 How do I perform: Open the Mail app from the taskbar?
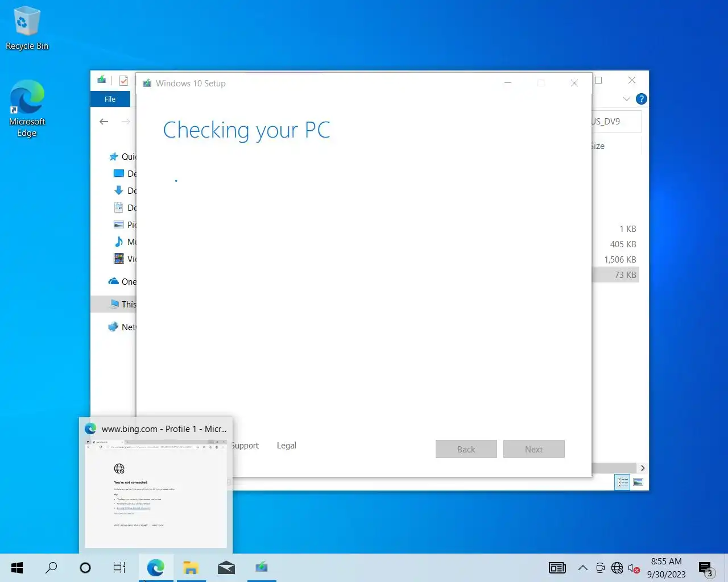(226, 568)
